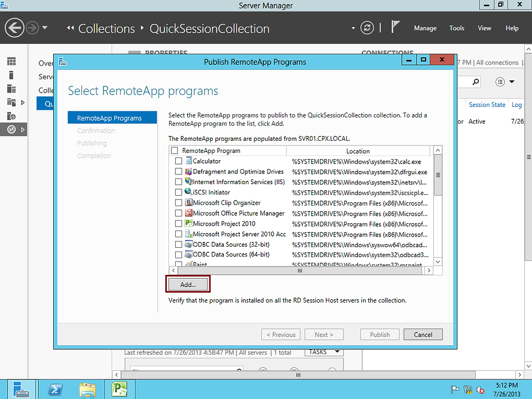Open Windows PowerShell from taskbar

55,390
